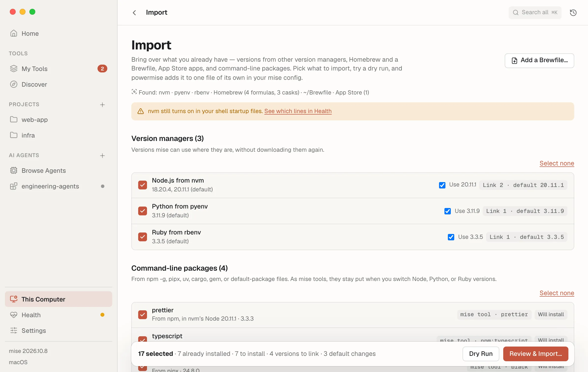
Task: Open See which lines in Health link
Action: [x=298, y=111]
